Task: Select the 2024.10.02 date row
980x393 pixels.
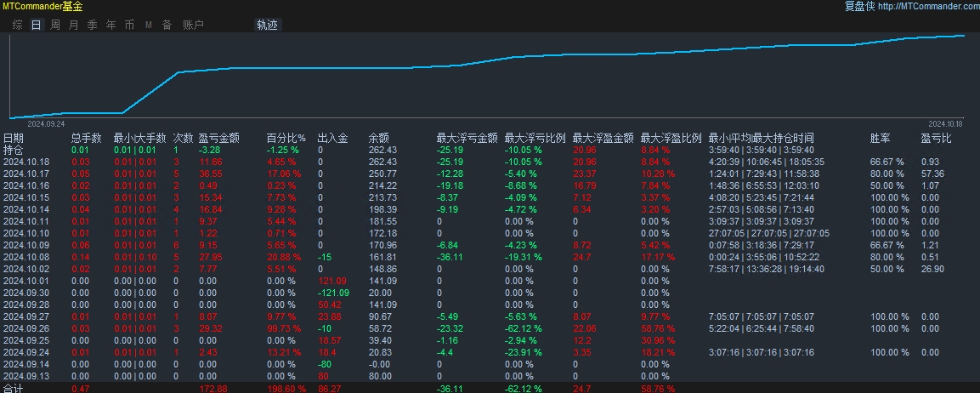Action: point(490,269)
